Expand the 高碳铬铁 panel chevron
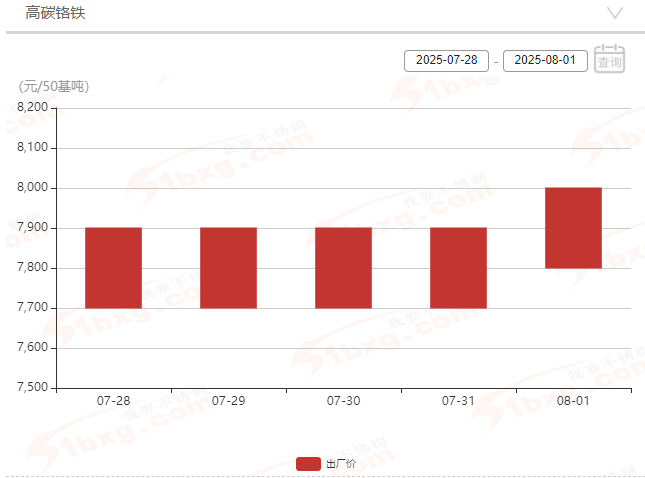The width and height of the screenshot is (645, 478). coord(615,13)
